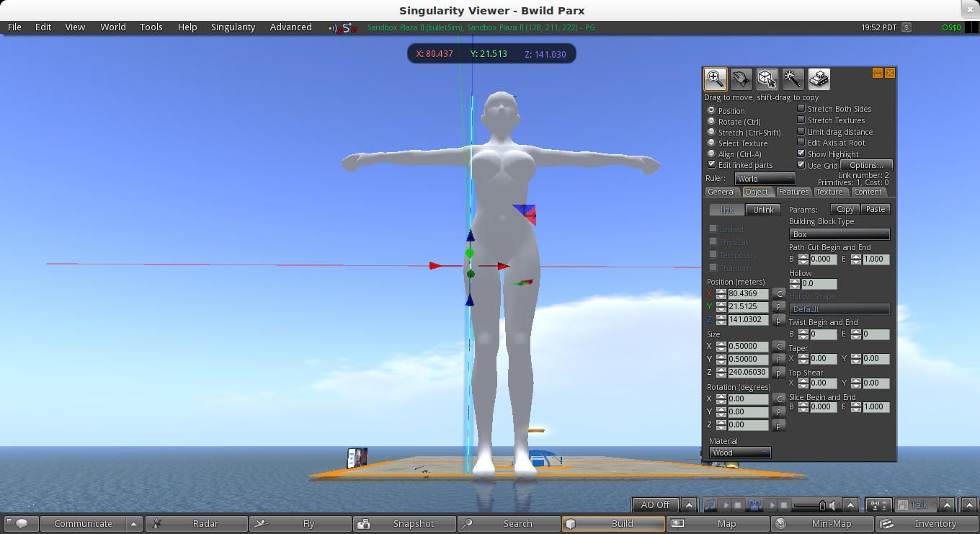Screen dimensions: 980x534
Task: Select the Focus magnifier tool
Action: pos(716,79)
